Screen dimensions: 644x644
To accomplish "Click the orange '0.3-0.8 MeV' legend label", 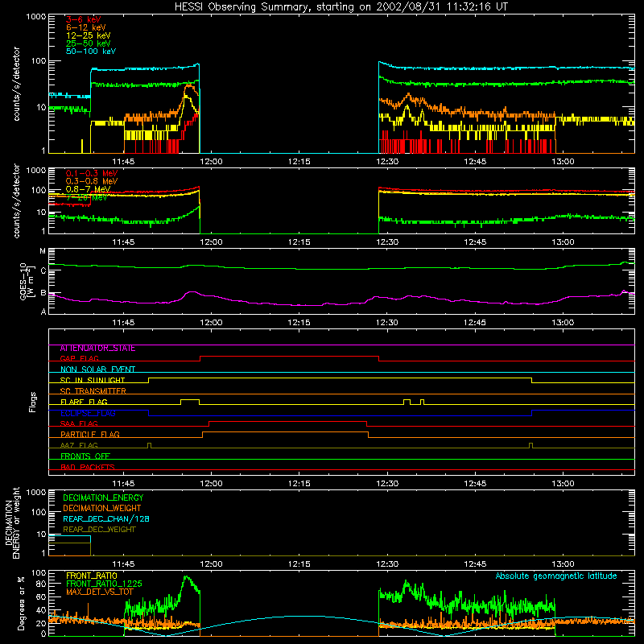I will pyautogui.click(x=92, y=181).
